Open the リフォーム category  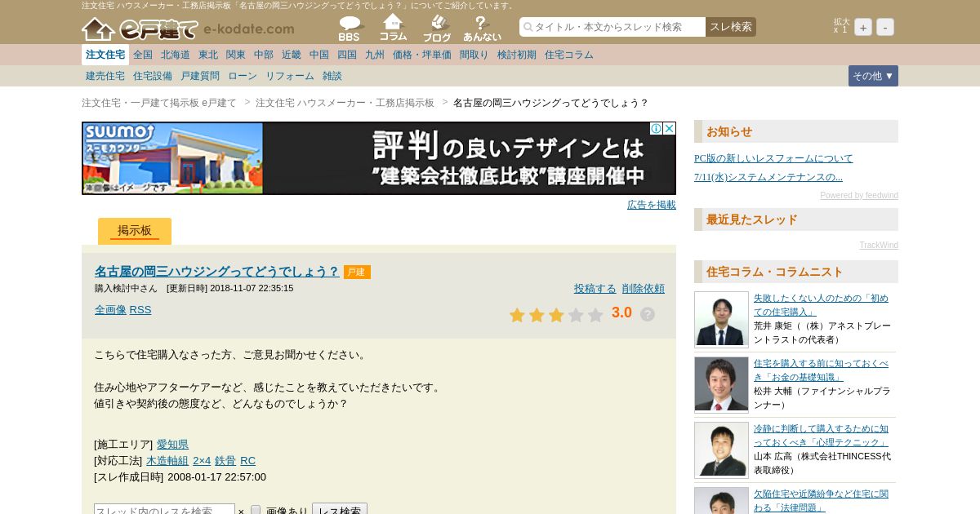(x=290, y=76)
